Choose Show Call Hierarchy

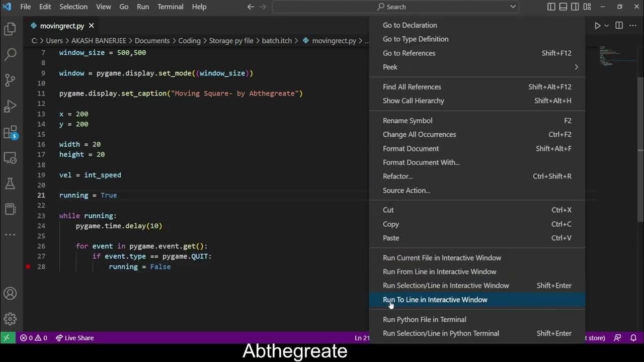click(x=477, y=101)
